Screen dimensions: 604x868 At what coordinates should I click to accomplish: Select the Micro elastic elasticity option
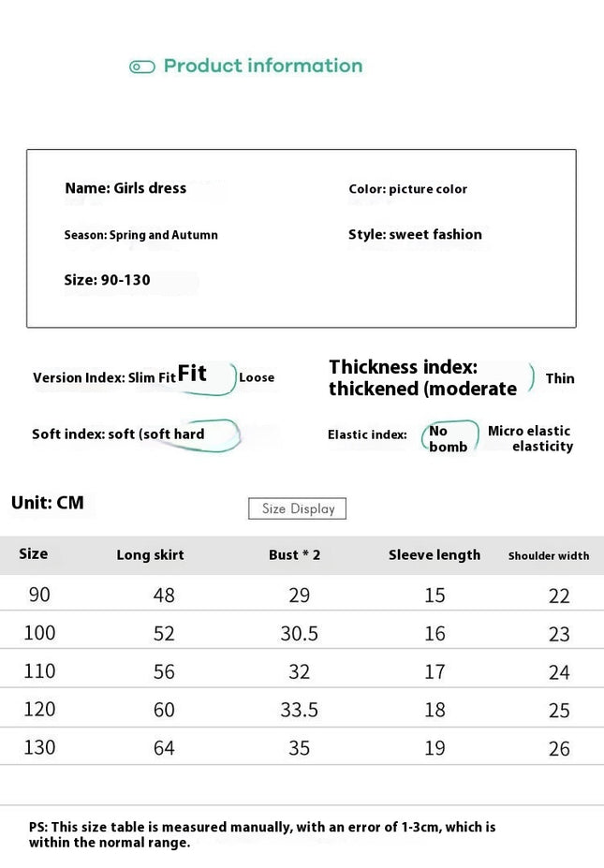point(530,438)
